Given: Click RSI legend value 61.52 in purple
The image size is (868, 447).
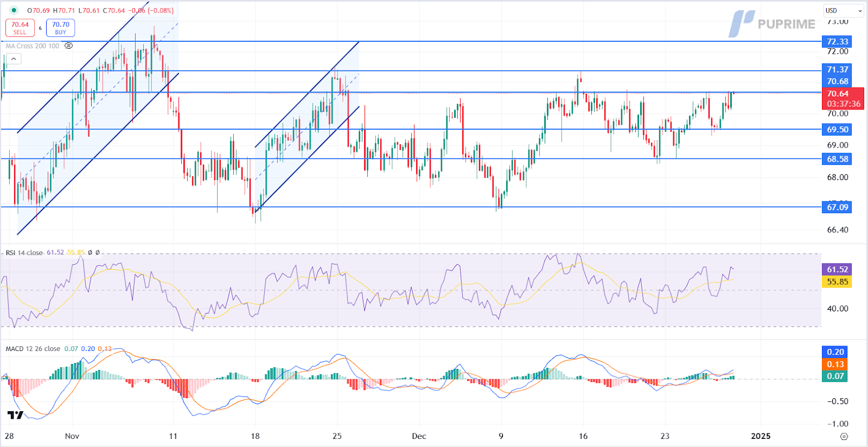Looking at the screenshot, I should click(55, 253).
